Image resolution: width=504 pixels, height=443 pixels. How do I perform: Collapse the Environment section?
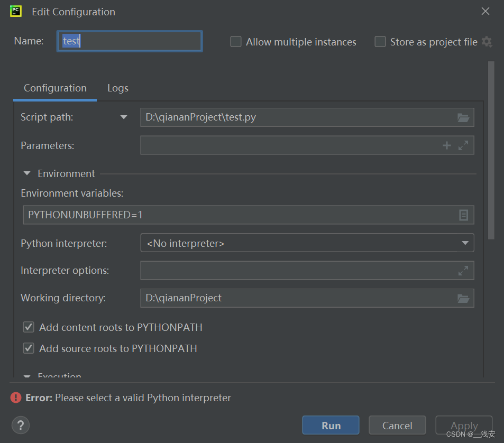point(27,173)
